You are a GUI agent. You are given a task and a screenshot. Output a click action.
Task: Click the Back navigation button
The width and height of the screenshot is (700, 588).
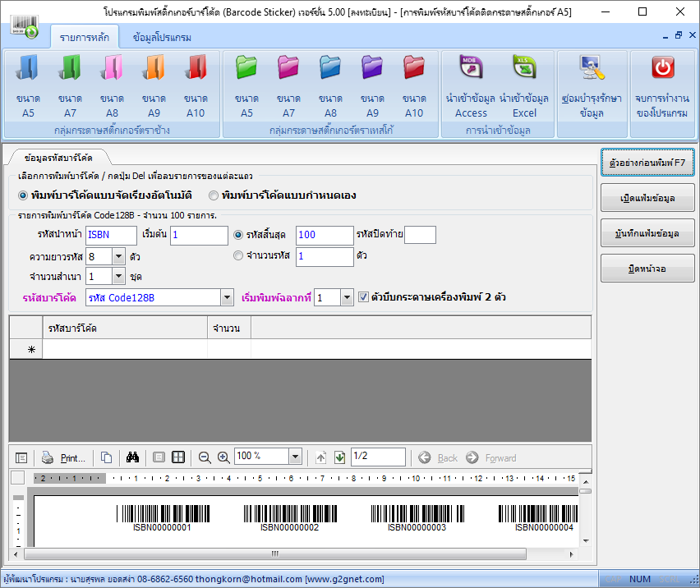pos(438,457)
